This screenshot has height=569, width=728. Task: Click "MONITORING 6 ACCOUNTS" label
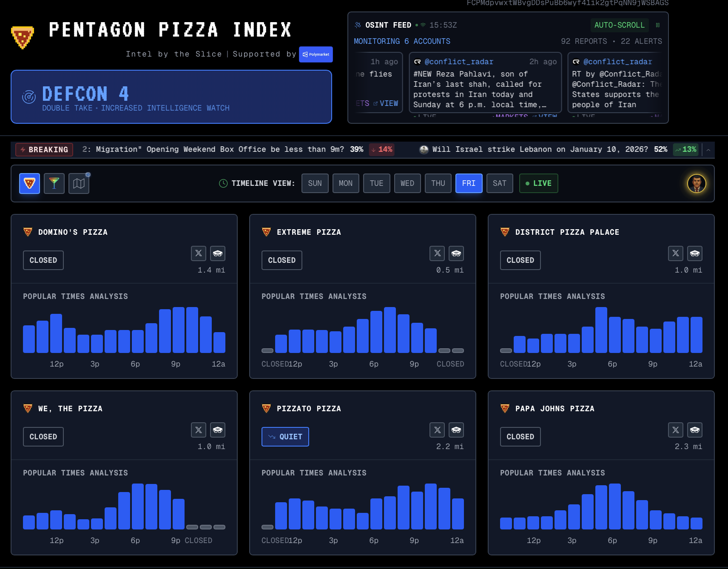coord(402,41)
